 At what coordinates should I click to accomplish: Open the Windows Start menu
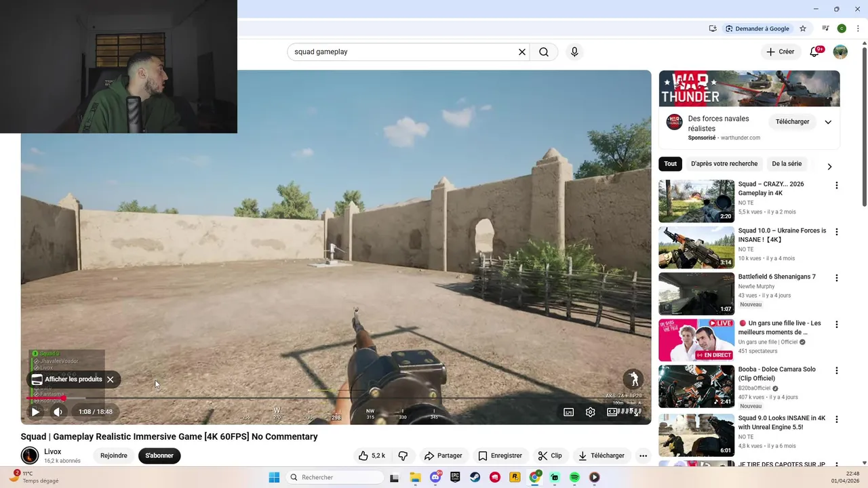click(274, 477)
